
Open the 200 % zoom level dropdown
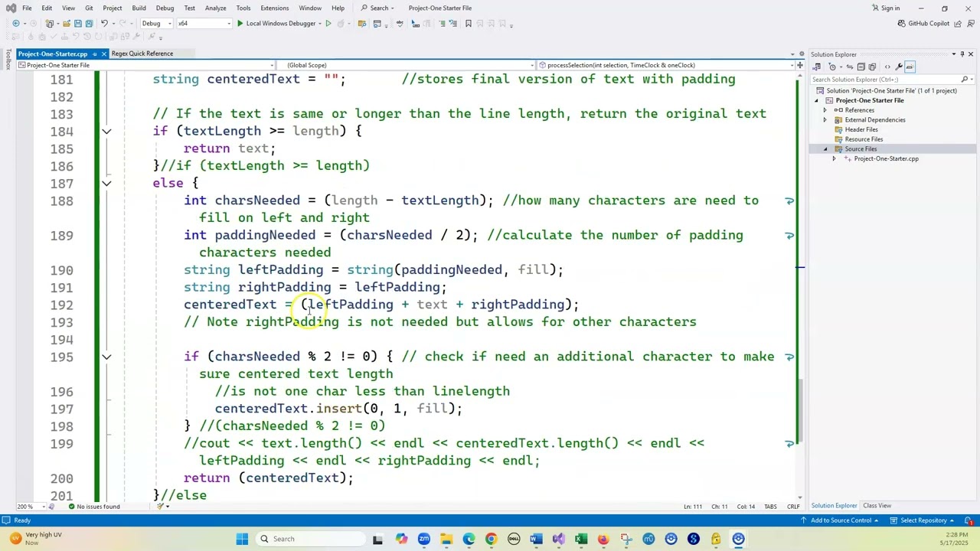(x=30, y=507)
